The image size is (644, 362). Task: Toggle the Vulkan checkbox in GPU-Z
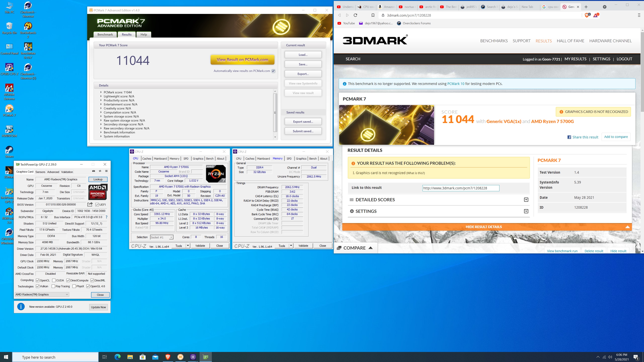(x=38, y=286)
